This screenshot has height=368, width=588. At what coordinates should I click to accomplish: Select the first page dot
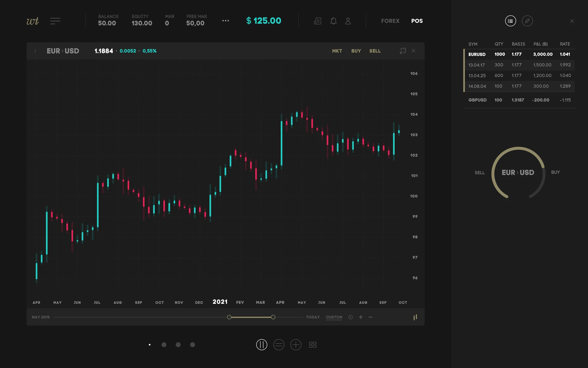[x=150, y=345]
